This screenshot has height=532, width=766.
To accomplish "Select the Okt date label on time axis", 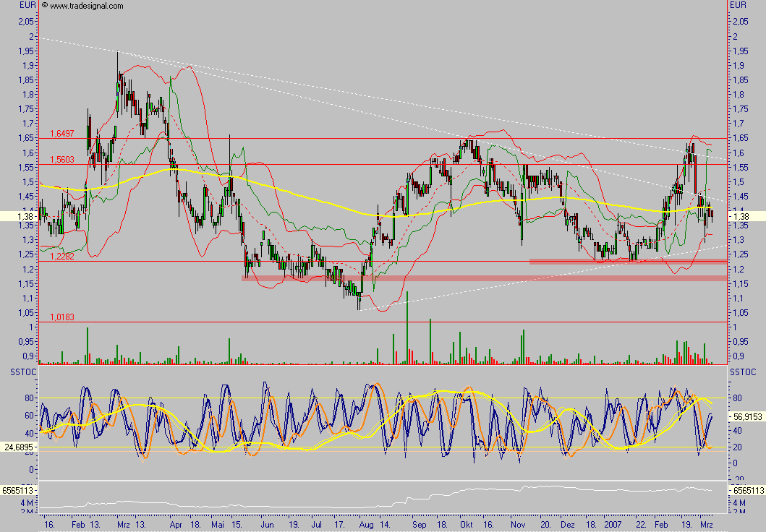I will pos(466,524).
